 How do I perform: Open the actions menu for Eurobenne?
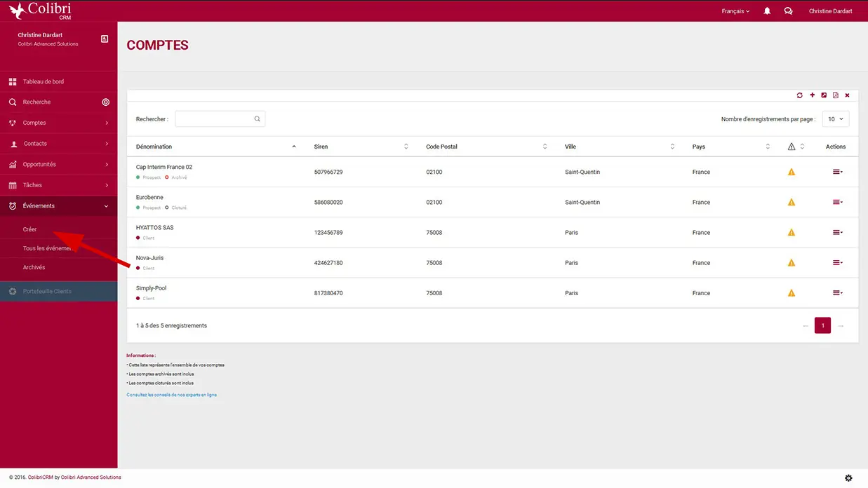[x=837, y=202]
